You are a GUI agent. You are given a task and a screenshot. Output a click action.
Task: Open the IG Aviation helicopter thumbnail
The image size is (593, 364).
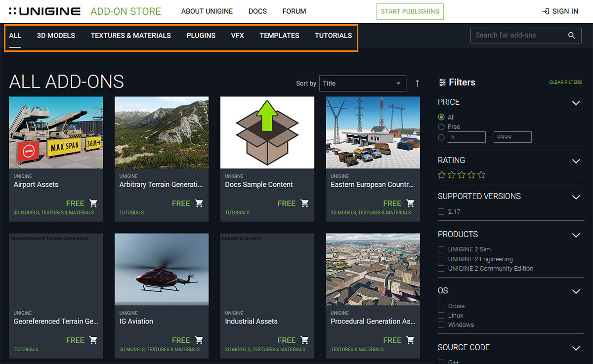[x=162, y=269]
